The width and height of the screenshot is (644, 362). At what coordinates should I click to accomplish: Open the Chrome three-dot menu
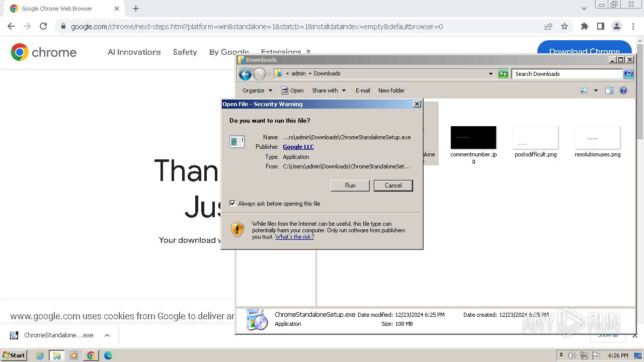click(632, 26)
